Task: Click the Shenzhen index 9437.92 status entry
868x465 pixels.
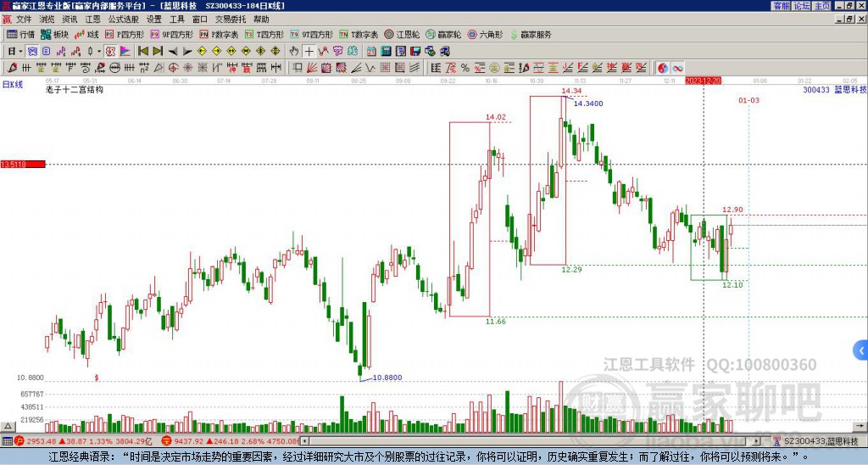Action: coord(231,441)
